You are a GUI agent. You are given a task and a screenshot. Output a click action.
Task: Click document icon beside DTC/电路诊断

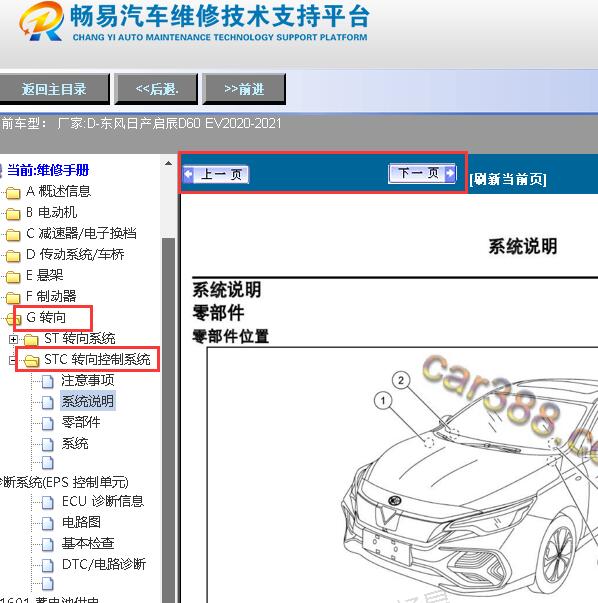pos(48,565)
